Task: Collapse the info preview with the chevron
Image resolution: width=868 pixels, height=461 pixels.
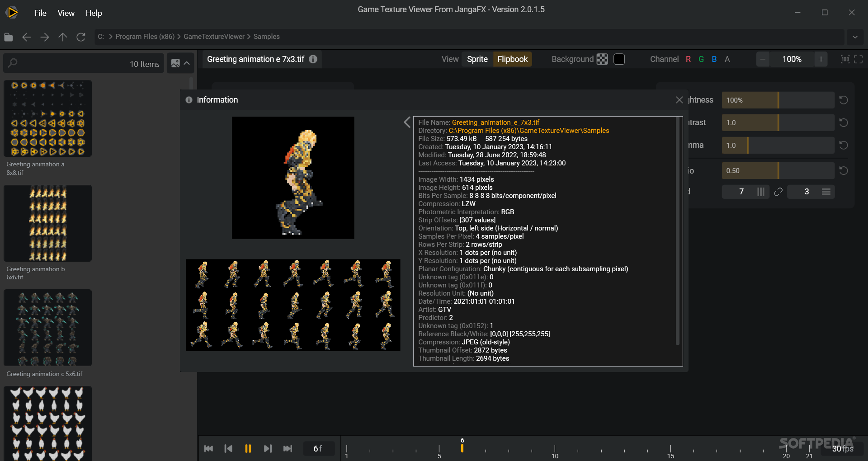Action: coord(407,122)
